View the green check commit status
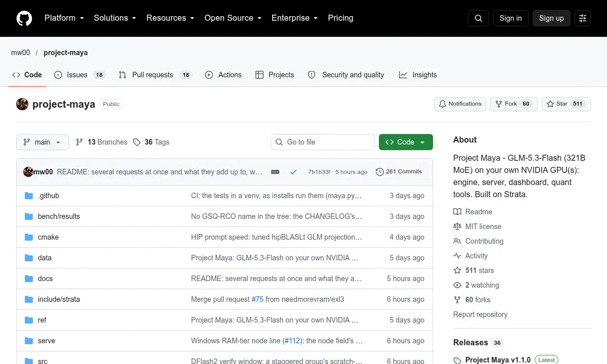607x364 pixels. point(293,172)
